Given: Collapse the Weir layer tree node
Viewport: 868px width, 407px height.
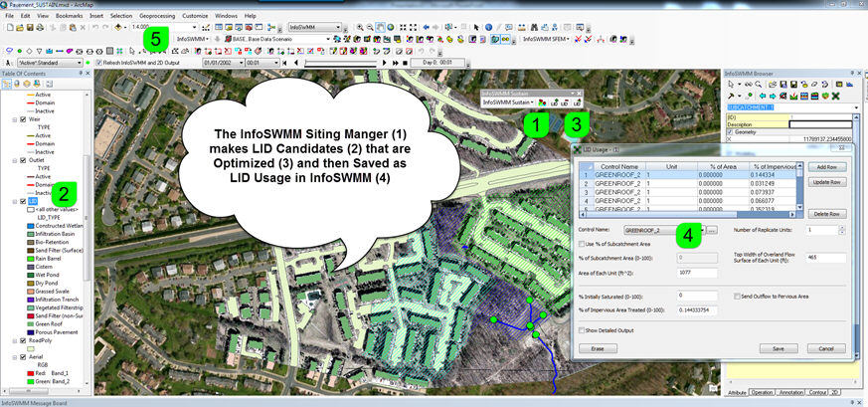Looking at the screenshot, I should [14, 119].
